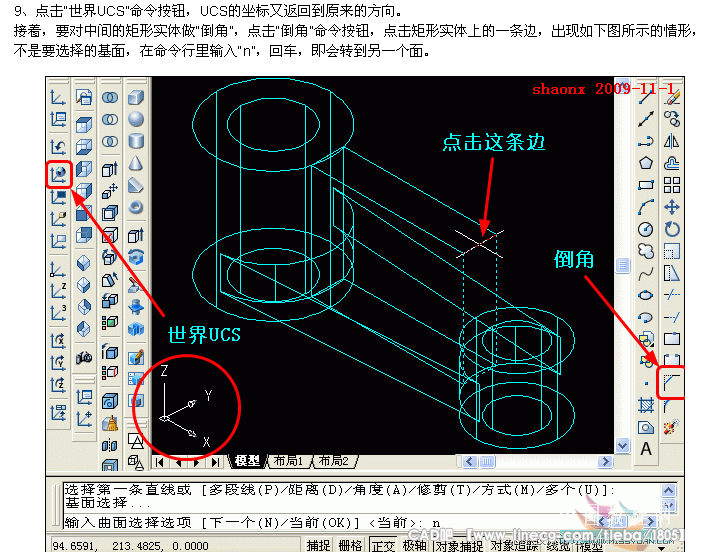
Task: Click first-tab navigation arrow beside layout tabs
Action: [159, 462]
